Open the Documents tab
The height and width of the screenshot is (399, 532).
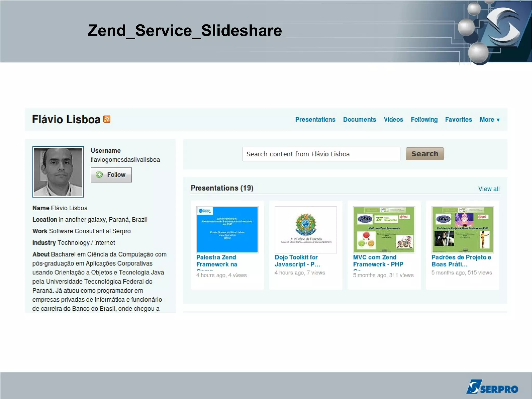pyautogui.click(x=359, y=120)
